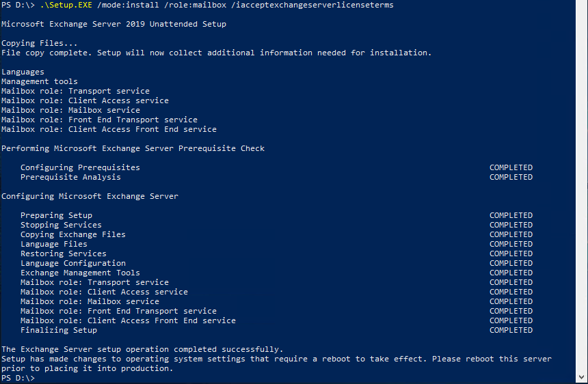Click the final PS D:\> prompt line
Screen dimensions: 588x384
18,378
